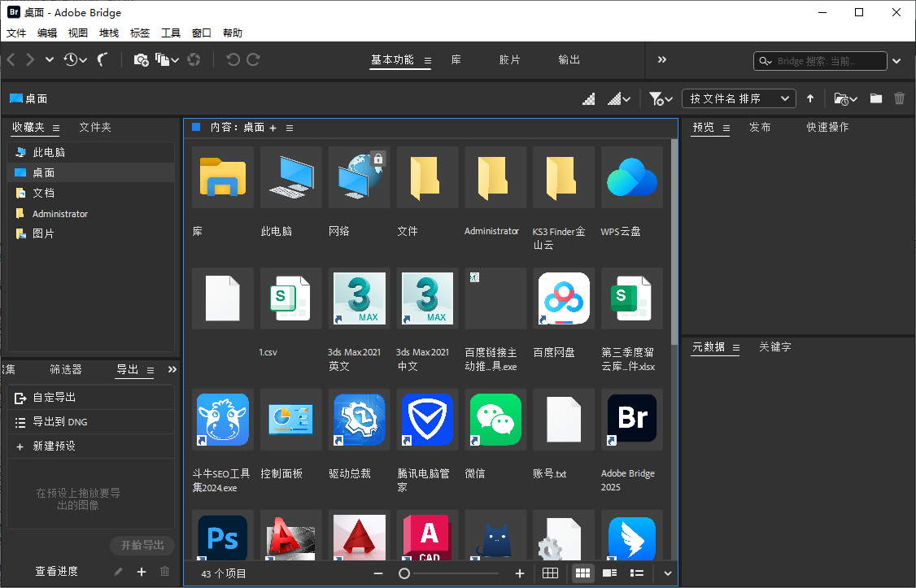Click 自定导出

point(90,398)
